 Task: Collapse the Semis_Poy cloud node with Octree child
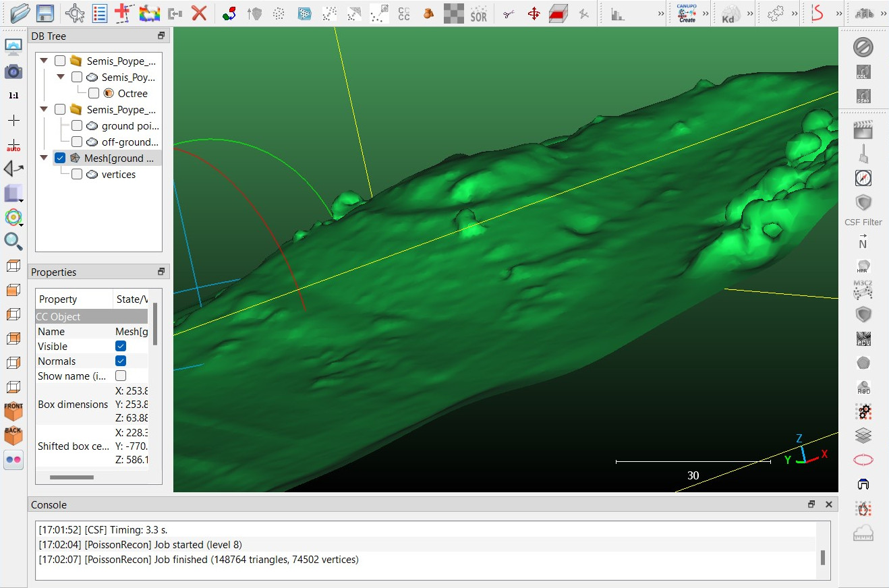tap(61, 77)
